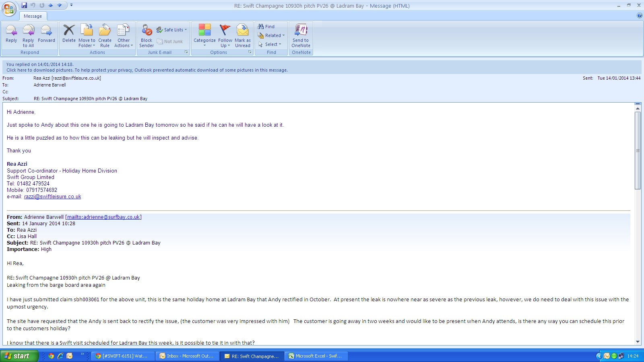Click the vertical scrollbar thumb of the message

pos(638,151)
